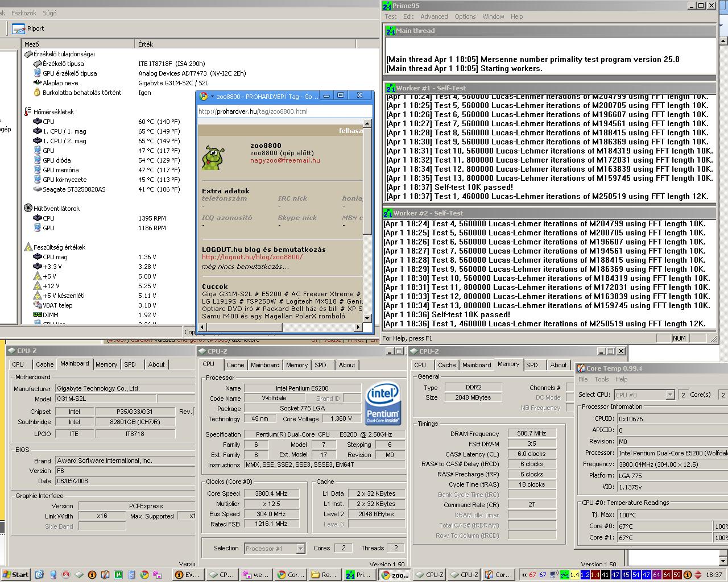Switch to Memory tab in left CPU-Z window

(x=106, y=364)
